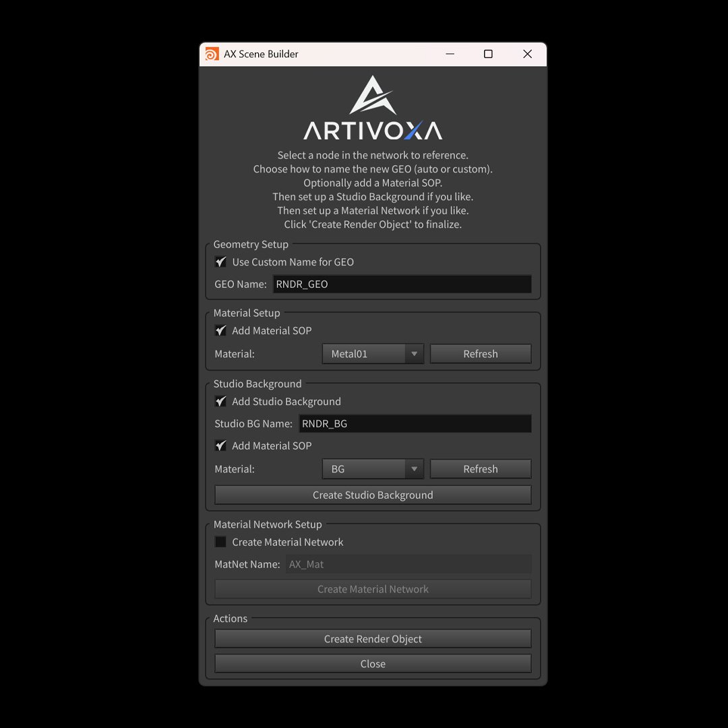Maximize the AX Scene Builder window

coord(488,54)
